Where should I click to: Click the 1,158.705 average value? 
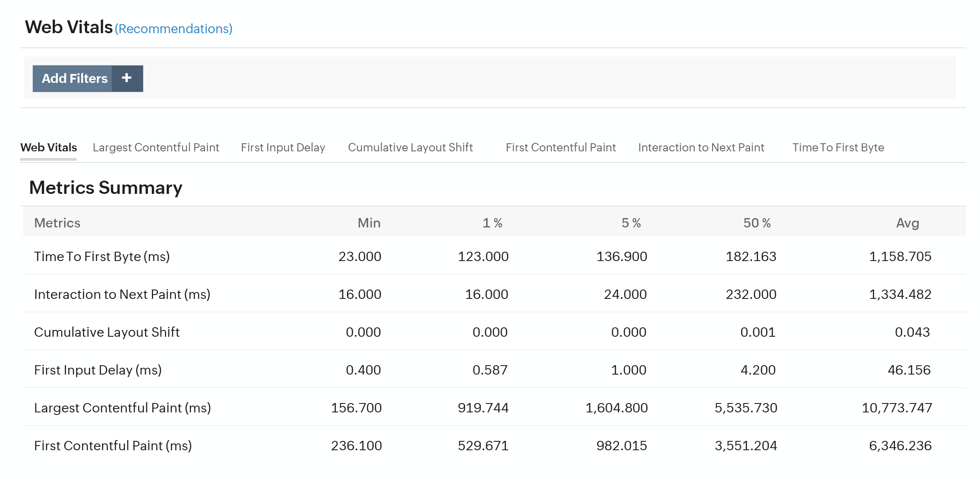(900, 256)
